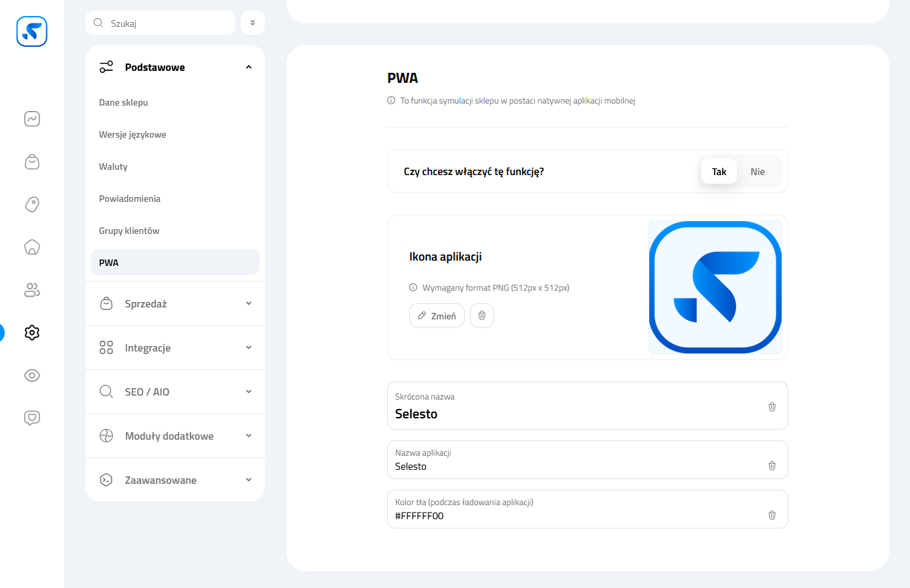Click the price tag icon in left rail

(32, 204)
